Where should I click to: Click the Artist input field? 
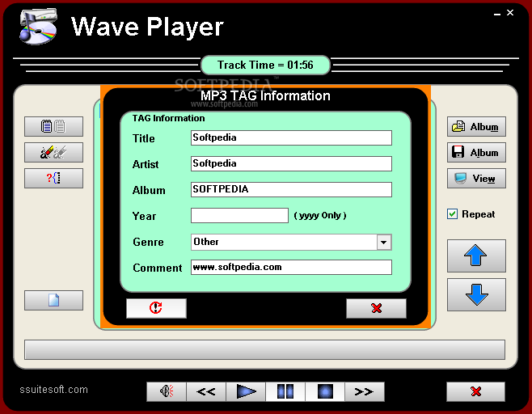pos(291,163)
